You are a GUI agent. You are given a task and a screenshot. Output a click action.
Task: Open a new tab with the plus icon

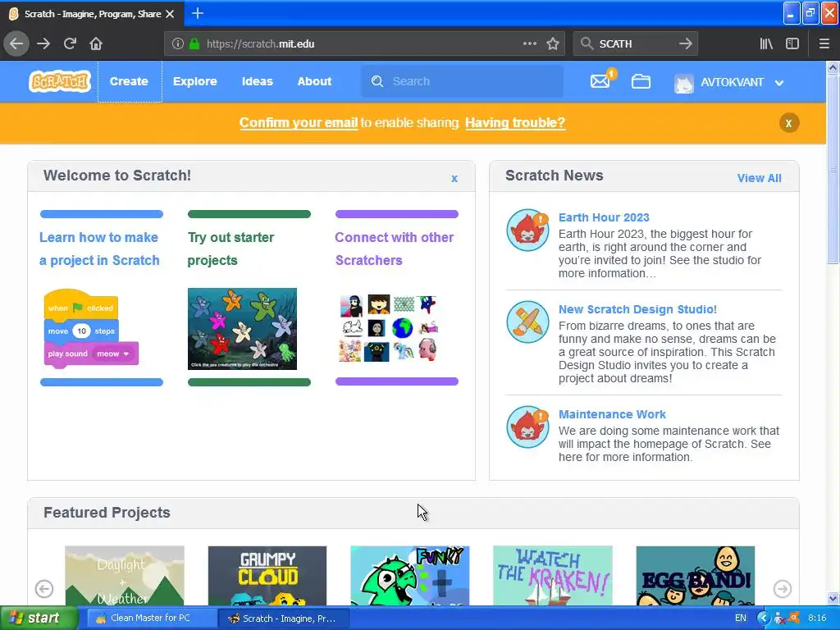[x=197, y=13]
